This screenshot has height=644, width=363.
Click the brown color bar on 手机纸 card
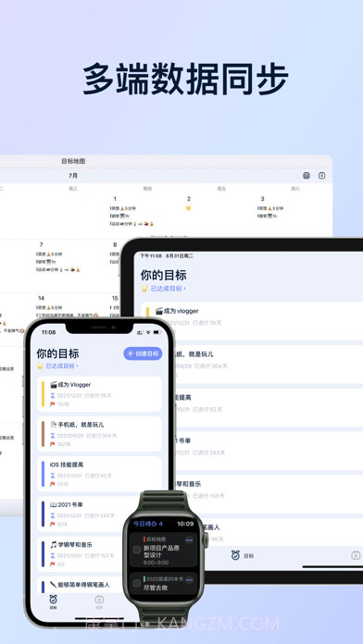[x=43, y=434]
